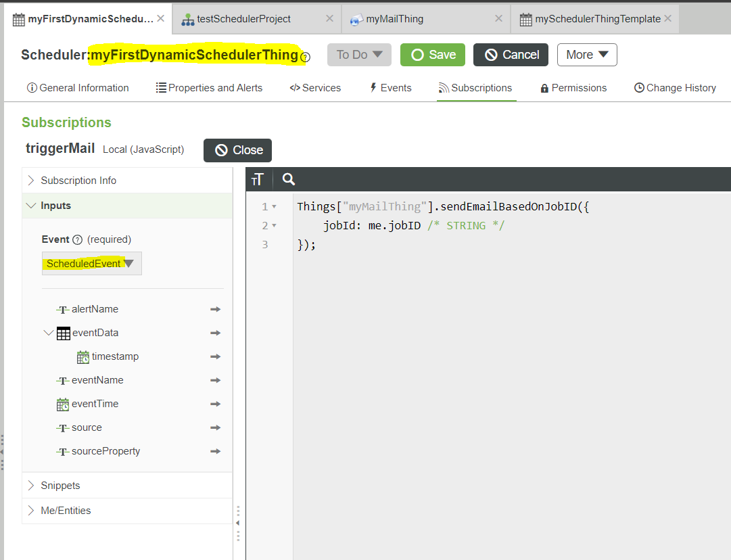Switch to the Services tab

coord(315,87)
